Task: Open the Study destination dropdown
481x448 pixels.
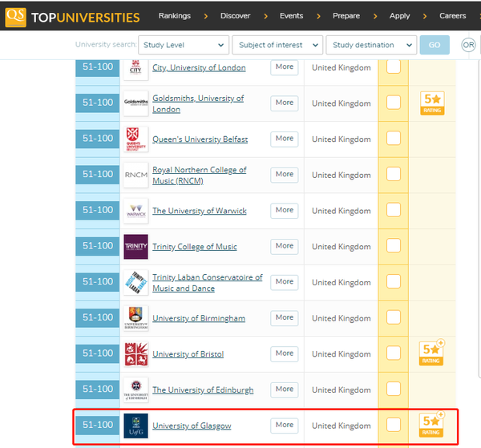Action: [x=371, y=45]
